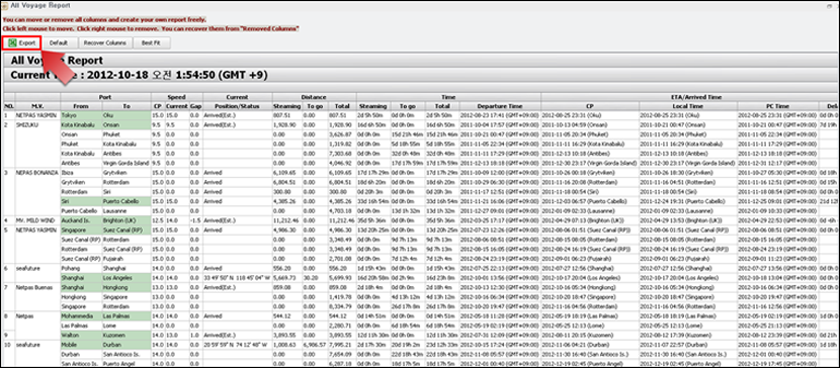Click the 5,669.73 steaming distance cell
840x368 pixels.
287,277
